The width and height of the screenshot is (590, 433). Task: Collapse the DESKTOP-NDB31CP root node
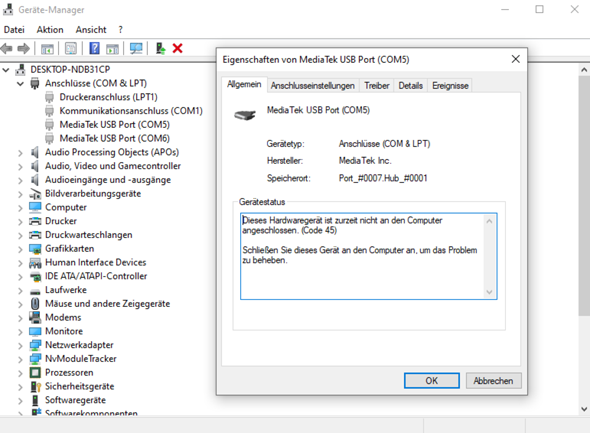point(6,70)
